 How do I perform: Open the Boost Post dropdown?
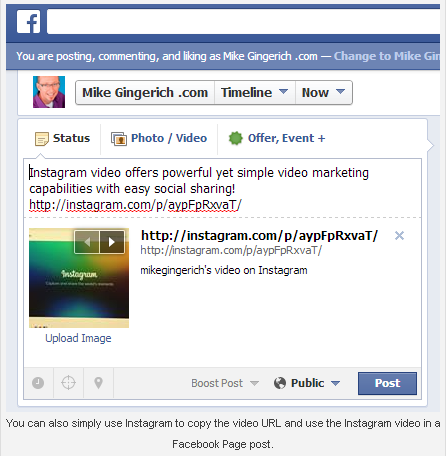click(225, 383)
